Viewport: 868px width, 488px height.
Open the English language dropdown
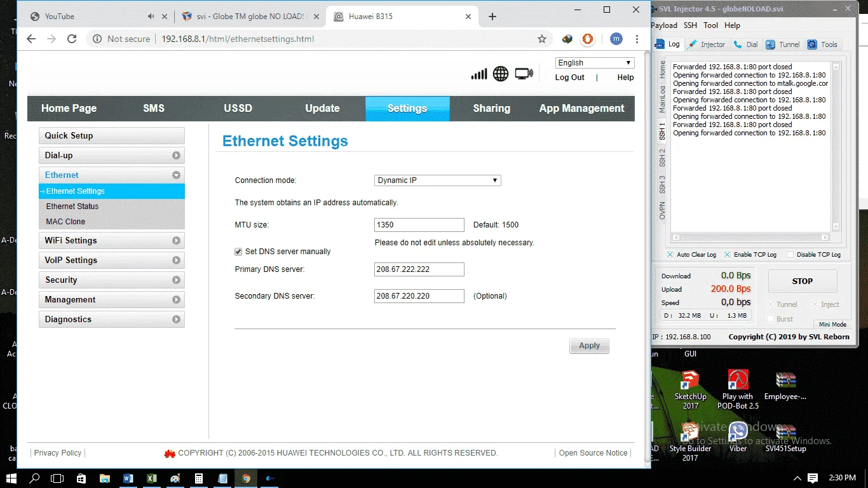(x=595, y=63)
